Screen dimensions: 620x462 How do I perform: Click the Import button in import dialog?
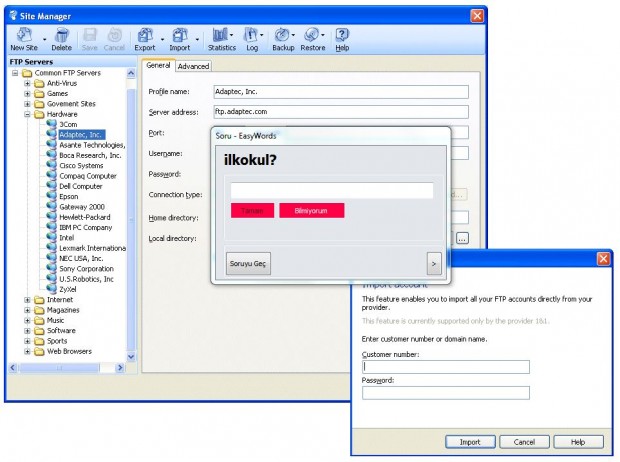point(470,442)
